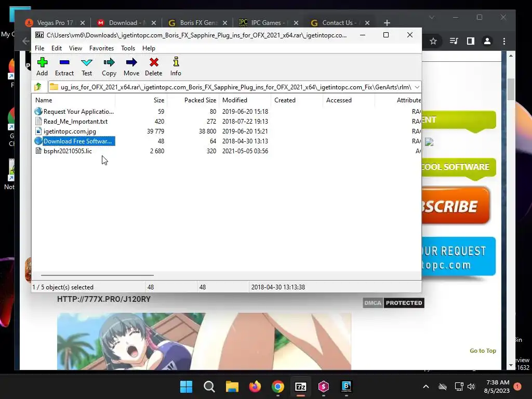Expand the 7-Zip address path dropdown
Image resolution: width=532 pixels, height=399 pixels.
coord(417,87)
